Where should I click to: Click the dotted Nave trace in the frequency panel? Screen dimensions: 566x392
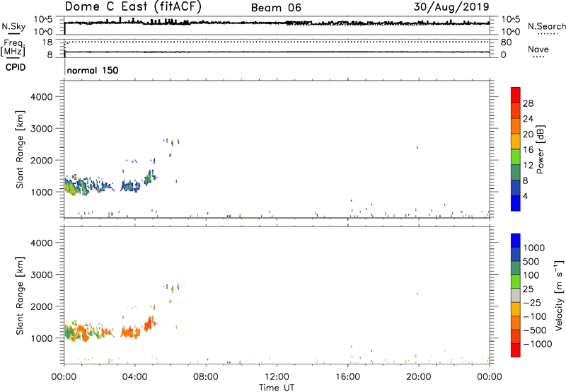click(277, 42)
